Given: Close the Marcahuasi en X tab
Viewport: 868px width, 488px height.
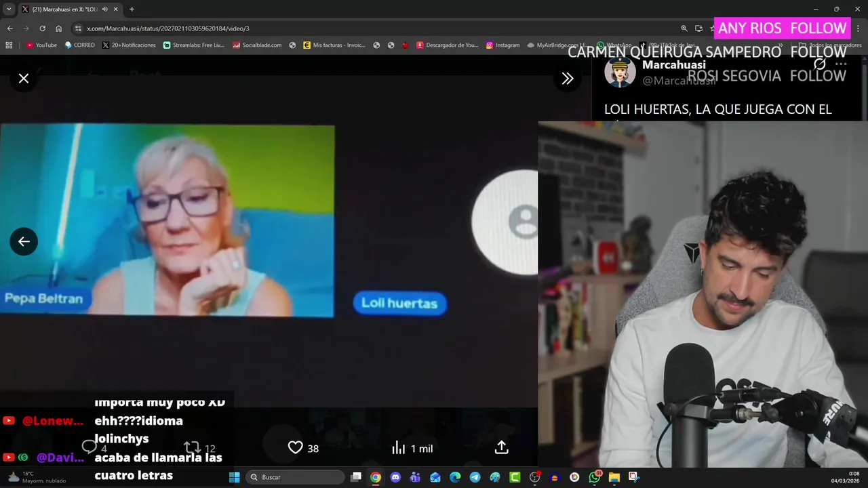Looking at the screenshot, I should click(116, 9).
